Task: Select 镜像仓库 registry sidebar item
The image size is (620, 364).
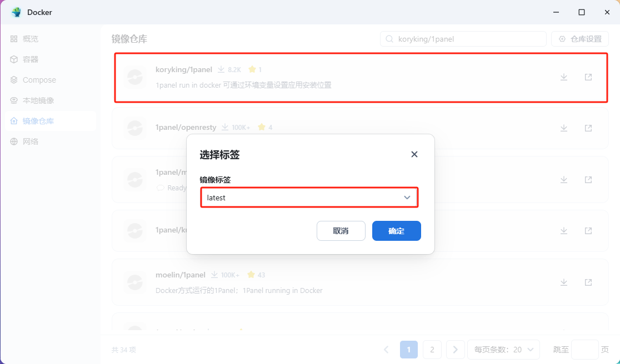Action: (51, 121)
